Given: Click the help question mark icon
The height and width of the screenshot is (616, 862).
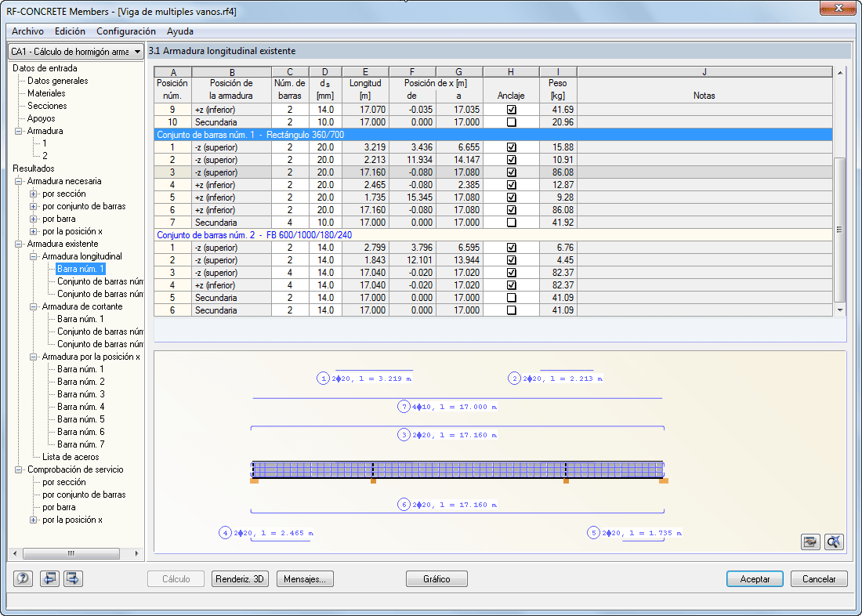Looking at the screenshot, I should click(x=23, y=579).
